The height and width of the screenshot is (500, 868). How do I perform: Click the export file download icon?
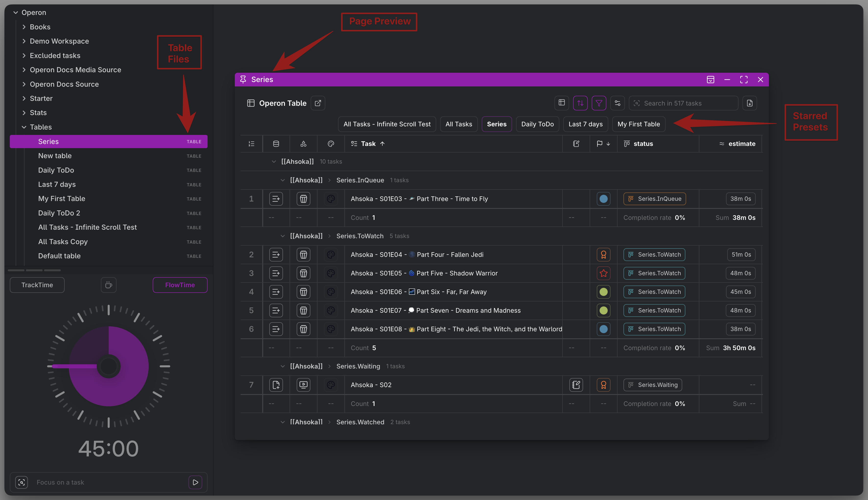click(750, 103)
